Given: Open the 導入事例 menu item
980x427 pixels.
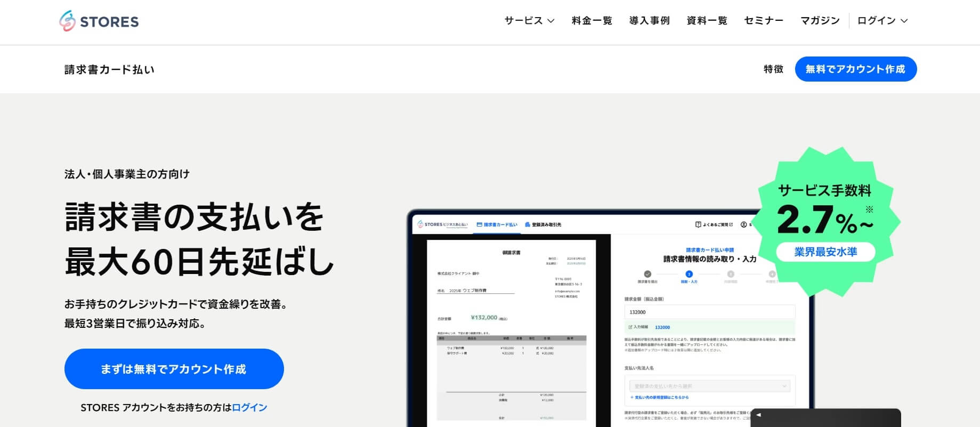Looking at the screenshot, I should pos(649,21).
